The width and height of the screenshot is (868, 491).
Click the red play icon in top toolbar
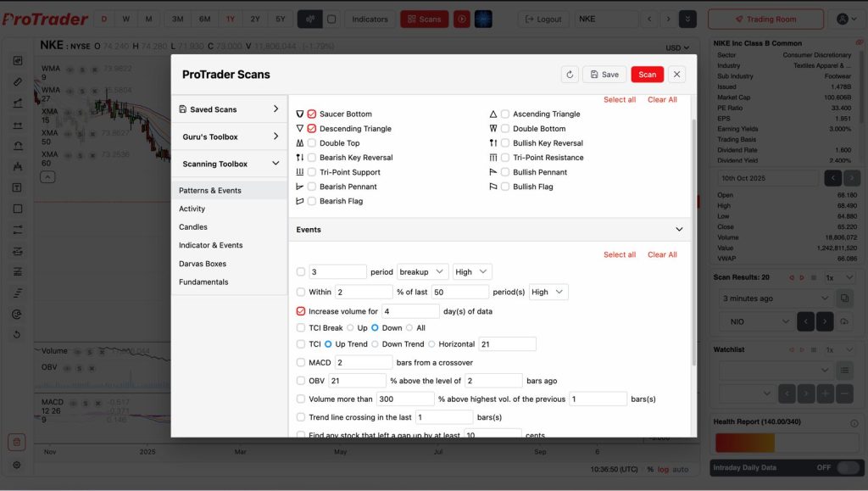462,19
